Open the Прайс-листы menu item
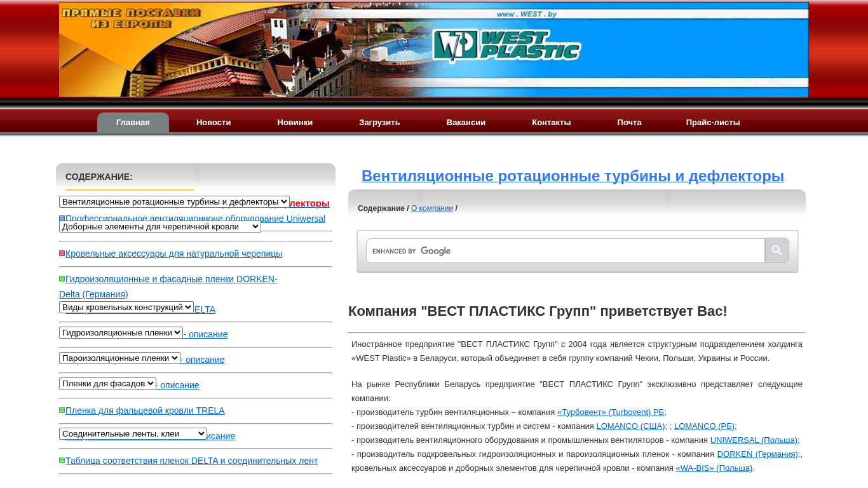This screenshot has height=488, width=868. [713, 123]
